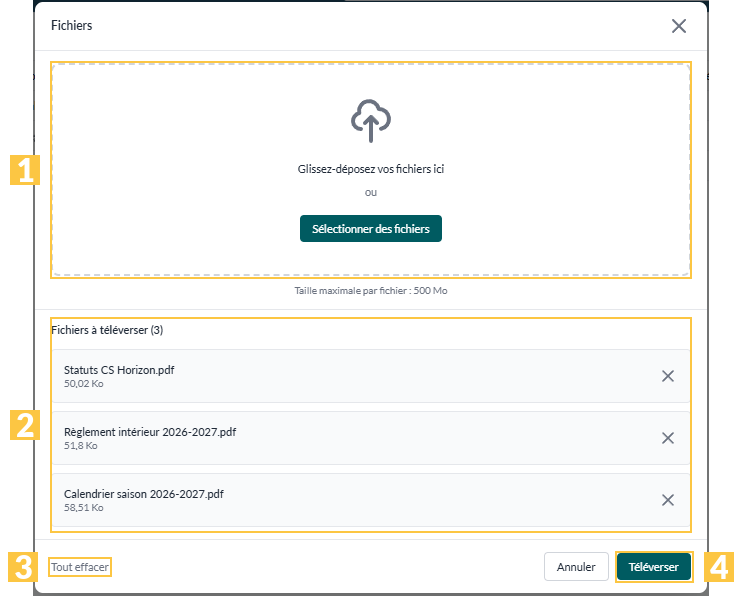Select the Règlement intérieur 2026-2027.pdf file name
742x596 pixels.
[x=150, y=432]
